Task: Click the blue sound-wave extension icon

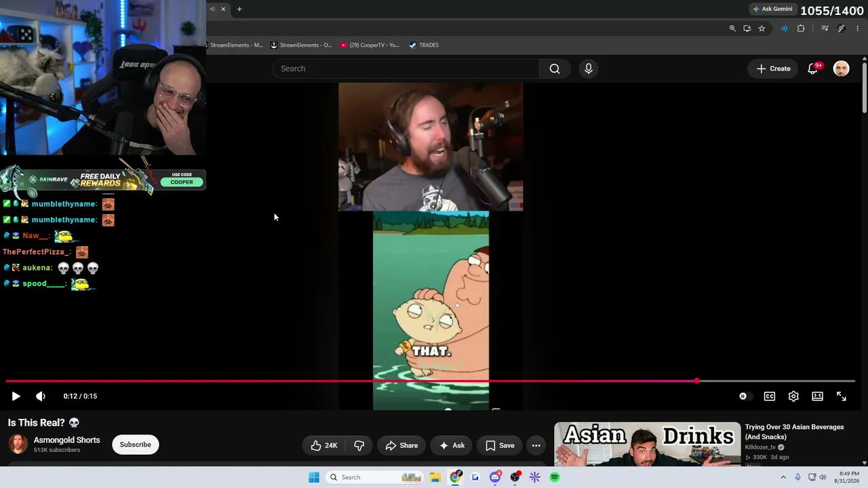Action: point(784,28)
